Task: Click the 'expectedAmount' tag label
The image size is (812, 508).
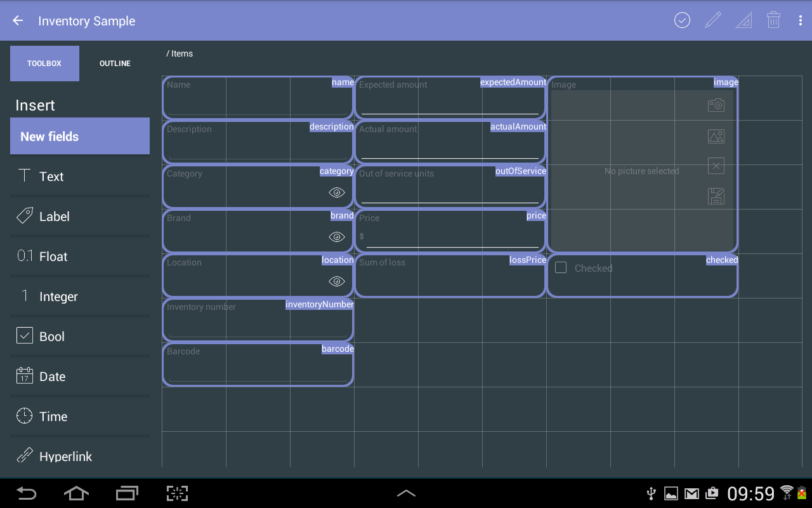Action: click(x=513, y=82)
